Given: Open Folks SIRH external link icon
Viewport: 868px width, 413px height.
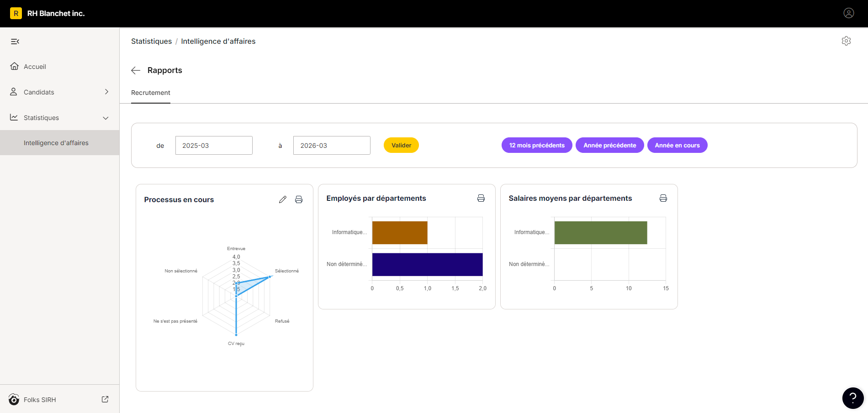Looking at the screenshot, I should [105, 399].
